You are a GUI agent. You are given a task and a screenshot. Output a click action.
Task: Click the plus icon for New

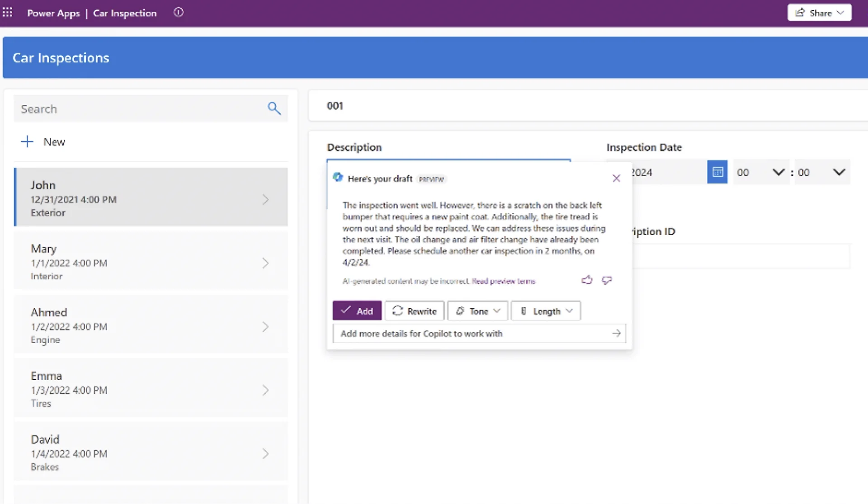[27, 141]
